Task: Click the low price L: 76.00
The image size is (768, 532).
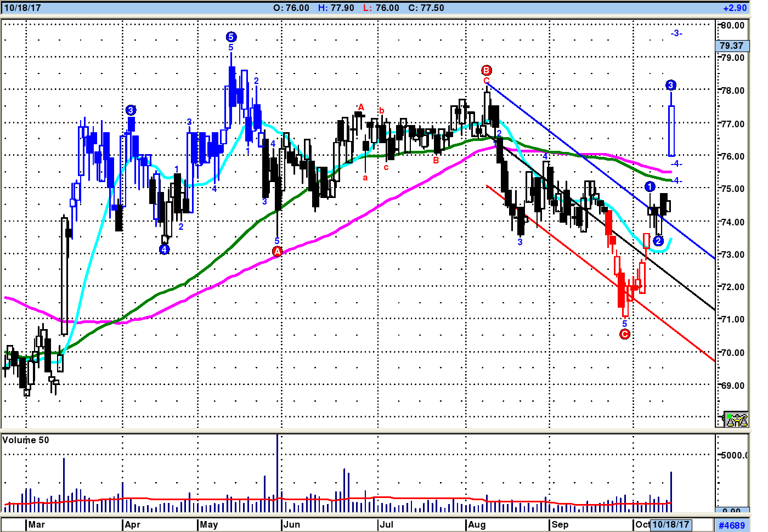Action: click(x=381, y=8)
